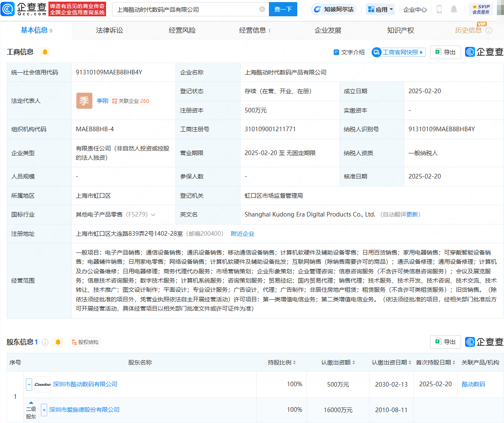
Task: Open the 企业发展 tab
Action: point(328,30)
